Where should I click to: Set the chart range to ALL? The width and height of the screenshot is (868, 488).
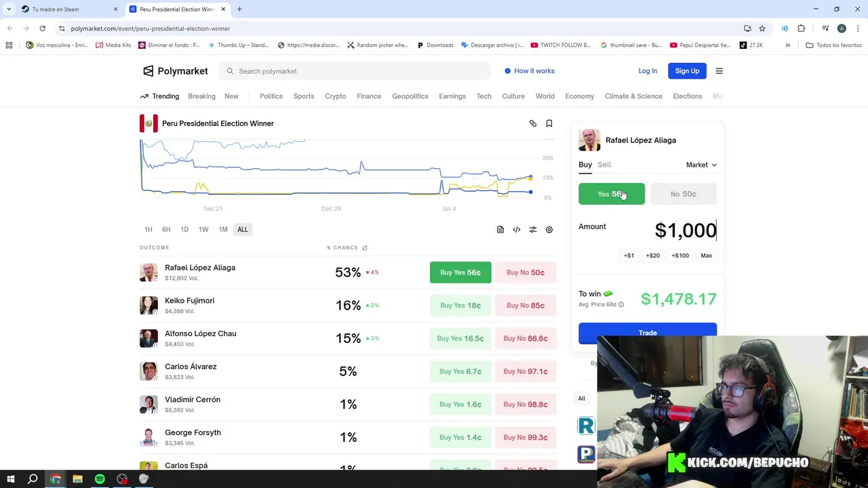pyautogui.click(x=243, y=230)
